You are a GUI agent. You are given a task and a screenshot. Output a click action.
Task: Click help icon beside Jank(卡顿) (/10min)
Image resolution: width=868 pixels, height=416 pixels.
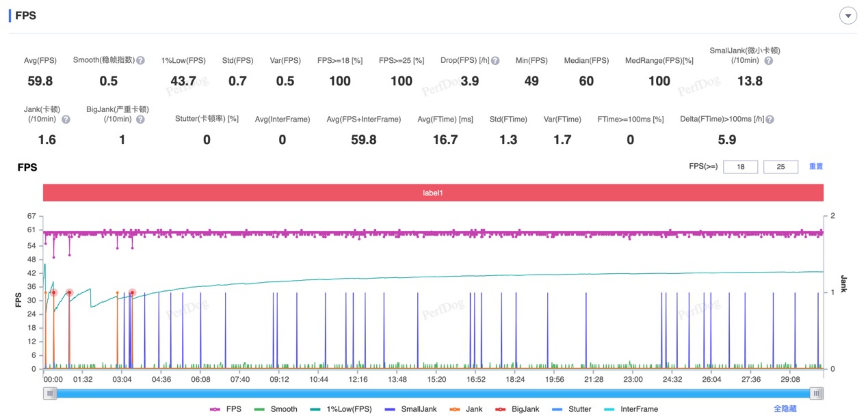click(66, 119)
